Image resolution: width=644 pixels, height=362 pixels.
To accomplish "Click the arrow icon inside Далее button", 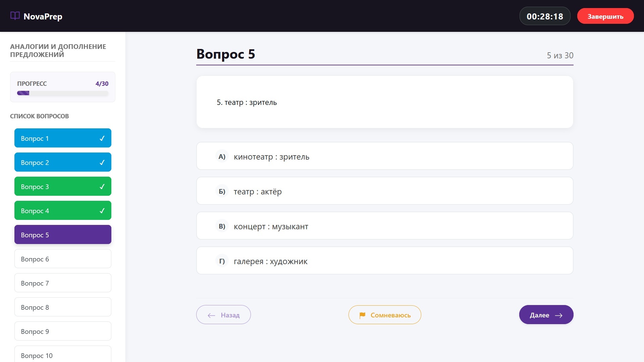I will tap(559, 315).
